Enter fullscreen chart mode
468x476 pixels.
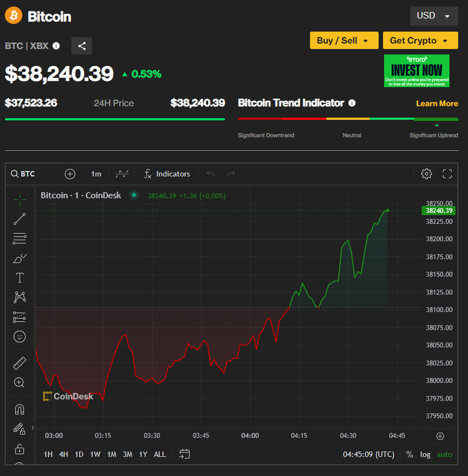coord(448,174)
